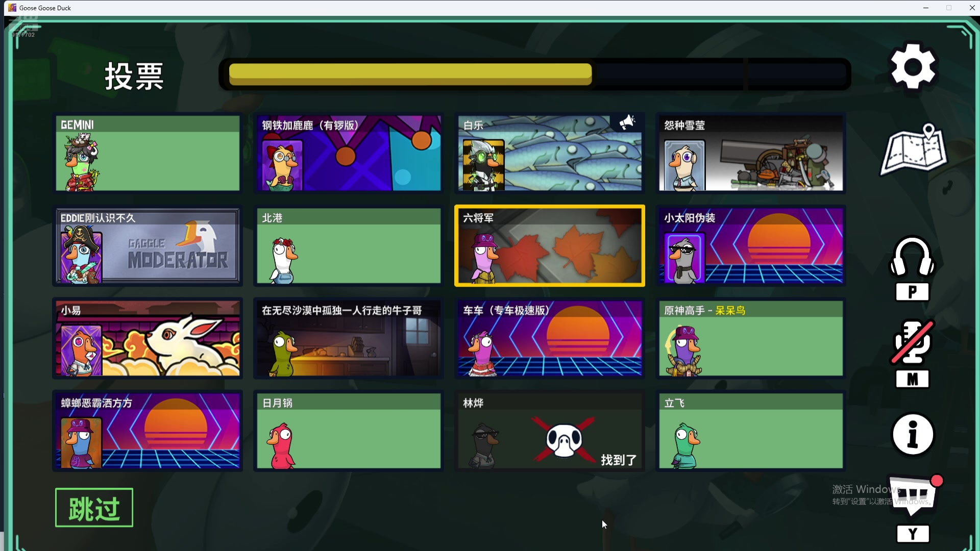
Task: Vote for 在无尽沙漠中孤独一人行走的牛子哥
Action: point(349,338)
